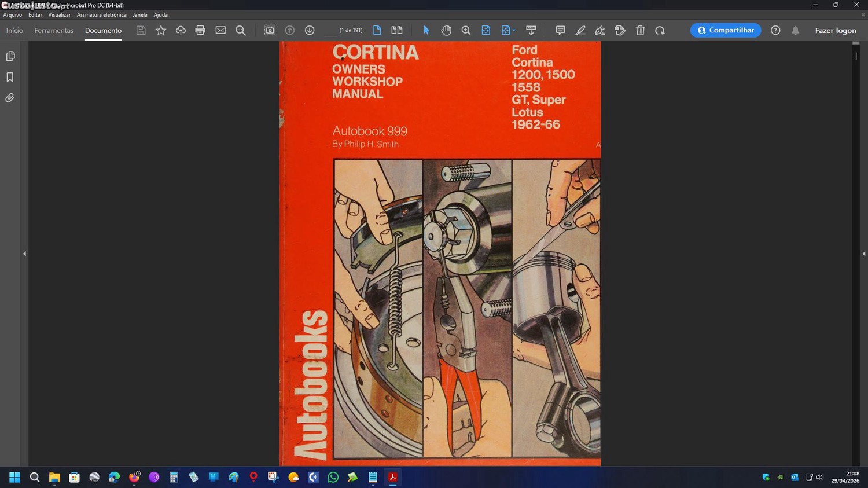Activate the arrow selection tool
Screen dimensions: 868x488
(x=426, y=30)
